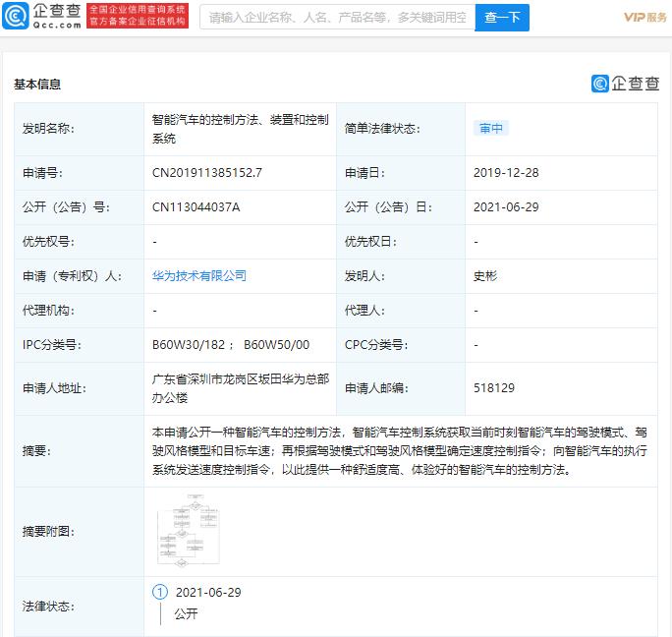Select publication date 2021-06-29 in table
672x637 pixels.
click(x=506, y=207)
